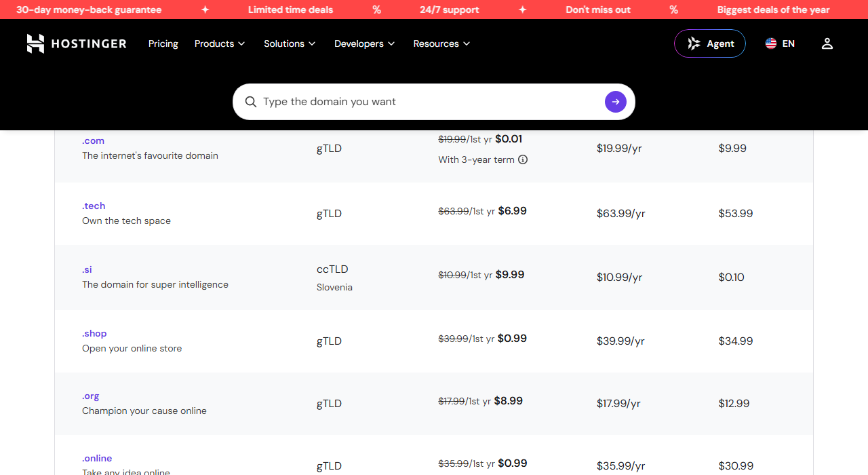Expand the Products menu
This screenshot has width=868, height=475.
click(219, 43)
